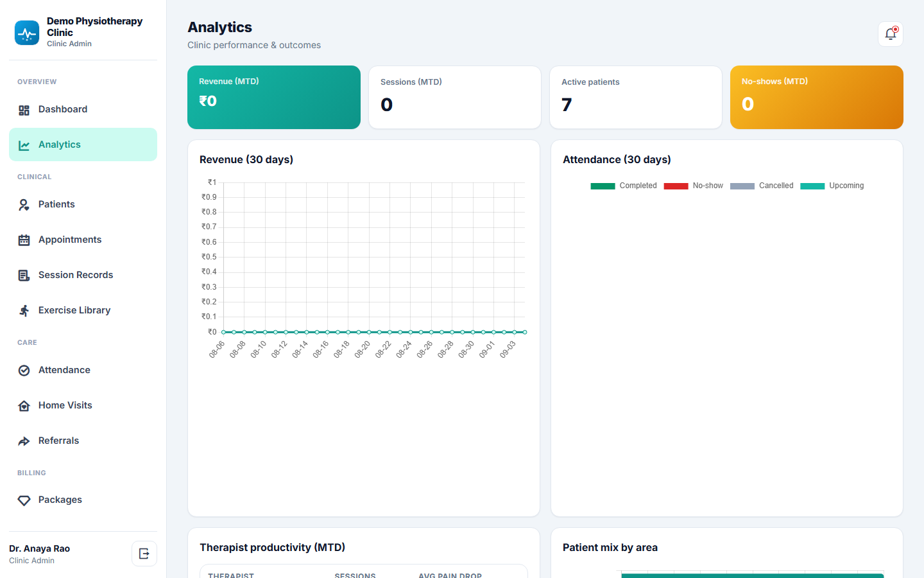The height and width of the screenshot is (578, 924).
Task: Click the Referrals arrow icon
Action: pos(24,441)
